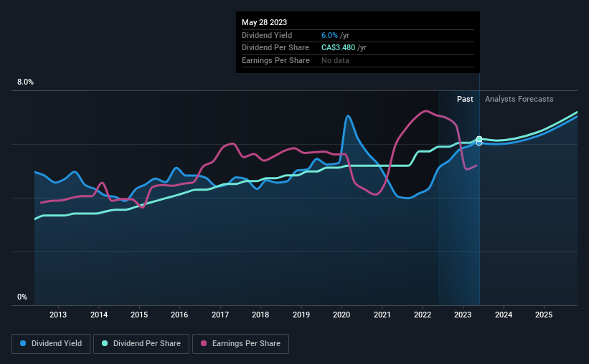This screenshot has width=589, height=364.
Task: Click the 2013 x-axis label
Action: click(58, 315)
